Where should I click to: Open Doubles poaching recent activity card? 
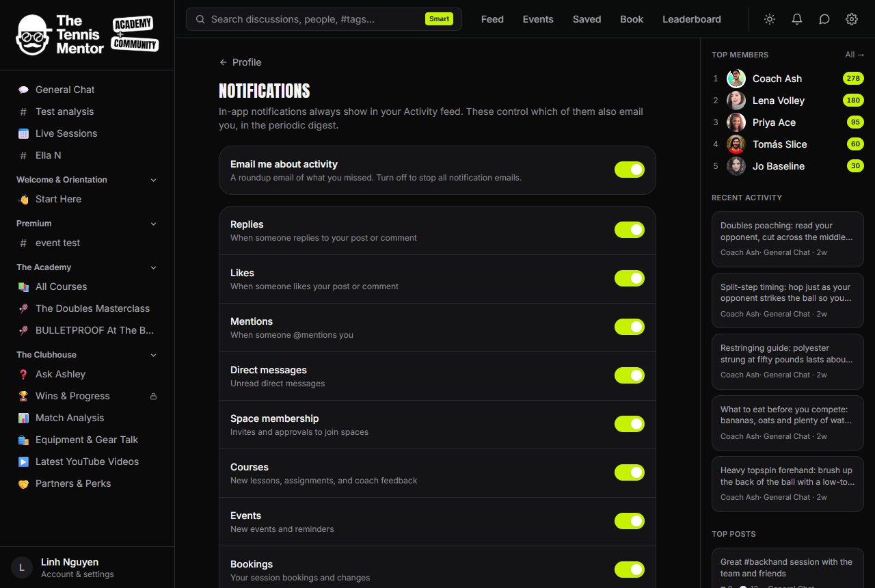coord(787,239)
